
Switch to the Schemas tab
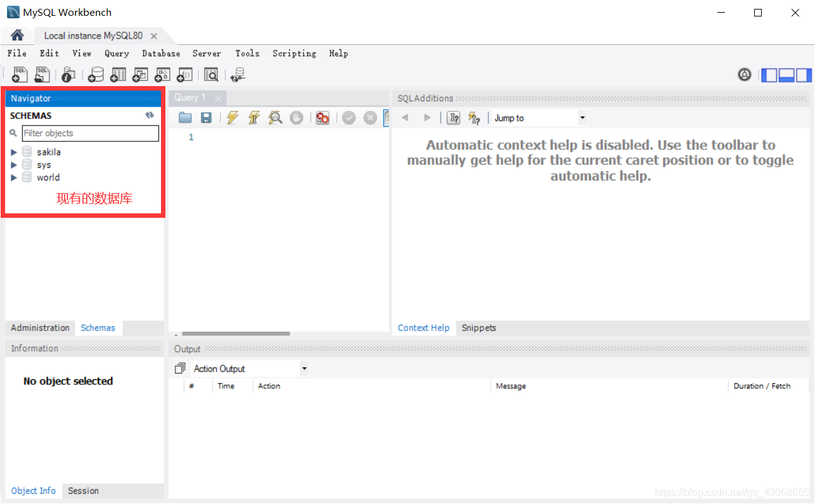pos(98,328)
